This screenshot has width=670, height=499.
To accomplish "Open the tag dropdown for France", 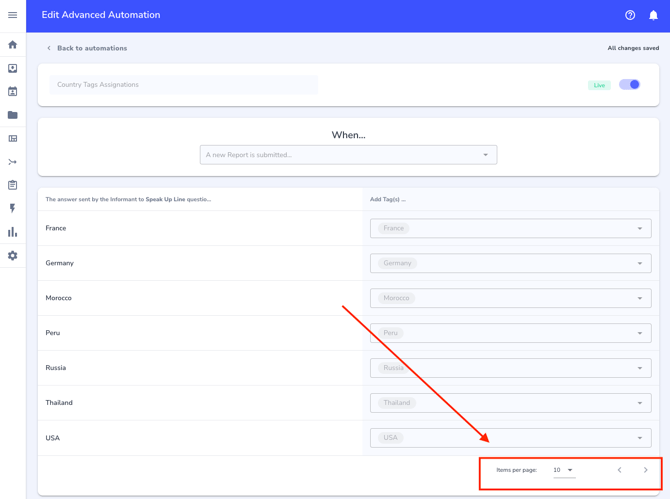I will (x=640, y=228).
